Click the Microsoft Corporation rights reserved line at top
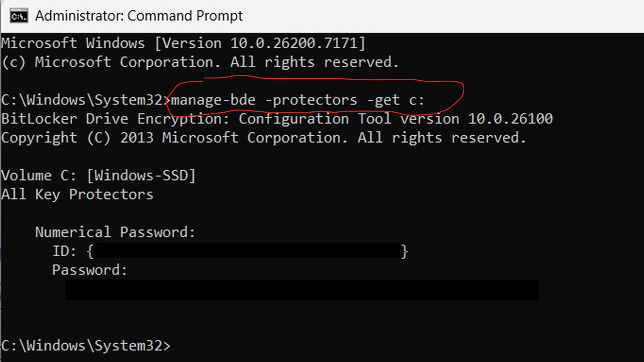 tap(200, 62)
